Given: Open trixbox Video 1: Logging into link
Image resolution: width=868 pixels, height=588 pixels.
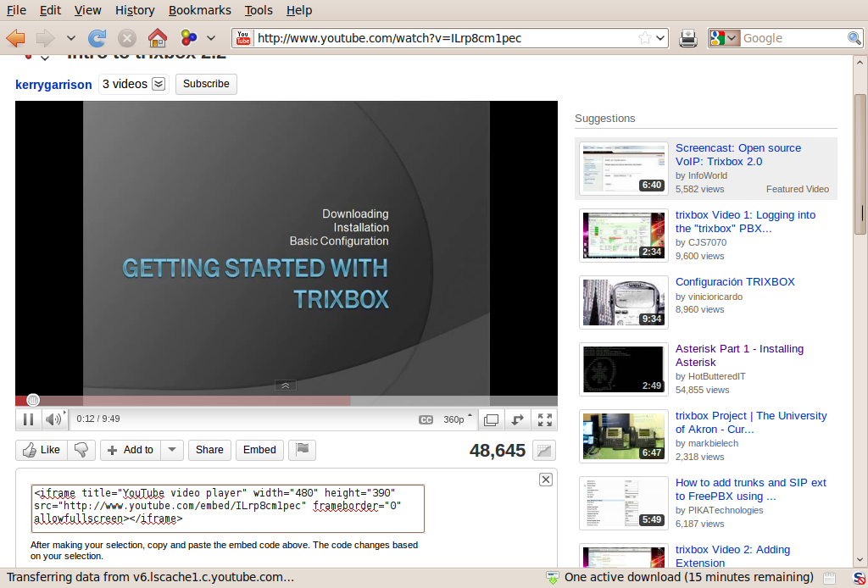Looking at the screenshot, I should pos(745,222).
